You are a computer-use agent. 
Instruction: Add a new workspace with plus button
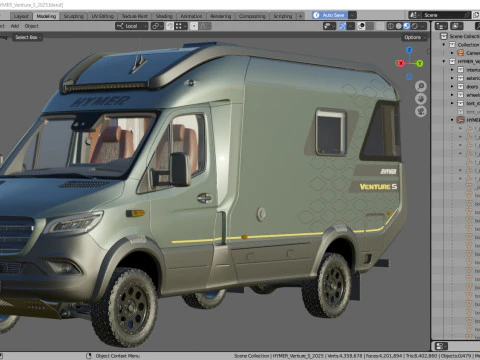coord(300,16)
